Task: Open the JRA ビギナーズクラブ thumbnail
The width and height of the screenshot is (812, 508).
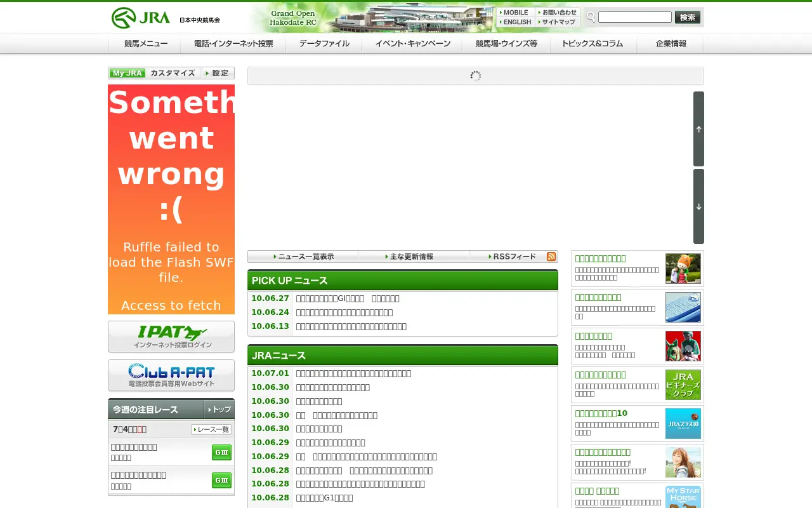Action: pos(683,385)
